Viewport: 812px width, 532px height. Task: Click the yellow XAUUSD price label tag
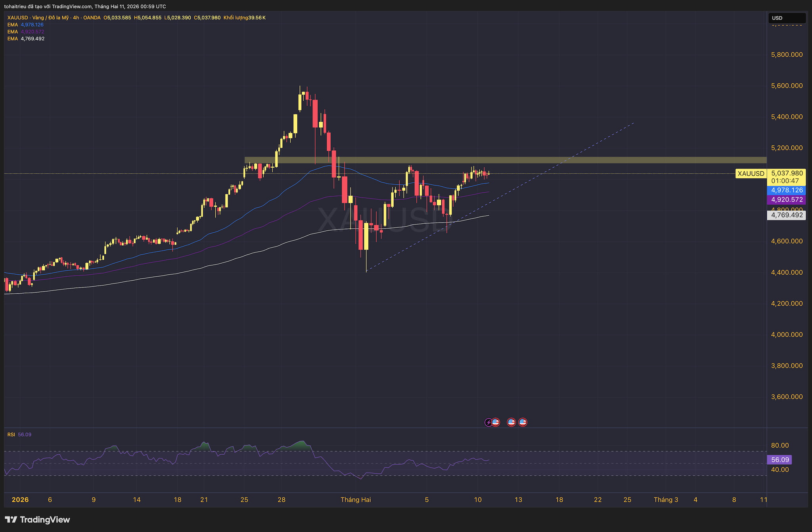[x=751, y=174]
